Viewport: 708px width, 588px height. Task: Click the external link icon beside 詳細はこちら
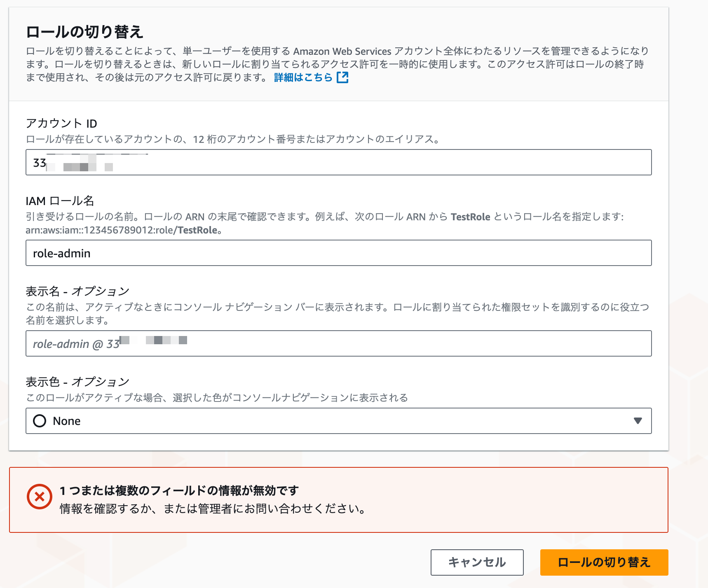point(342,77)
